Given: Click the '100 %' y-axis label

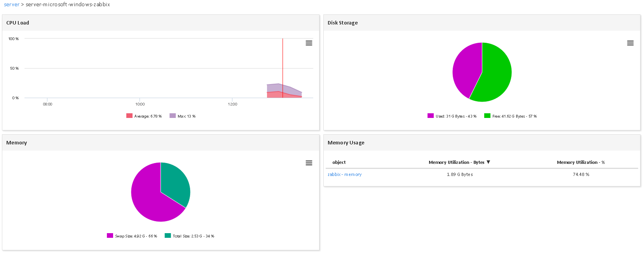Looking at the screenshot, I should click(x=14, y=39).
